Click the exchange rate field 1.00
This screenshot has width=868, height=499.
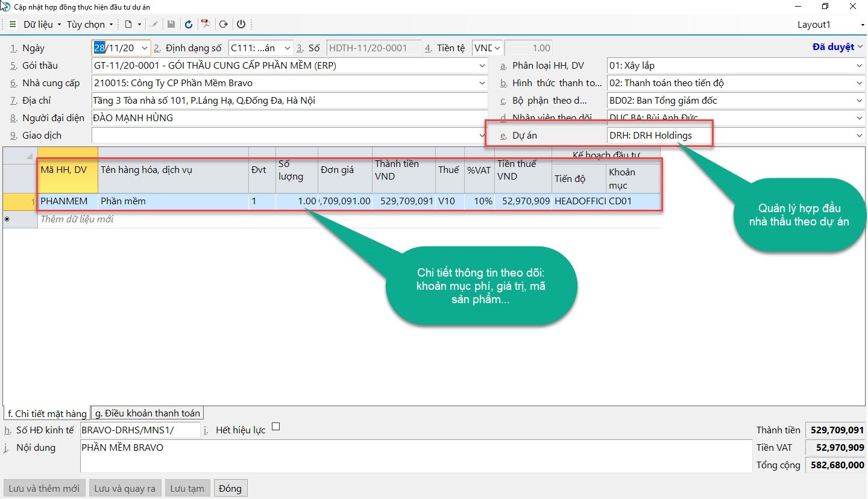point(528,48)
